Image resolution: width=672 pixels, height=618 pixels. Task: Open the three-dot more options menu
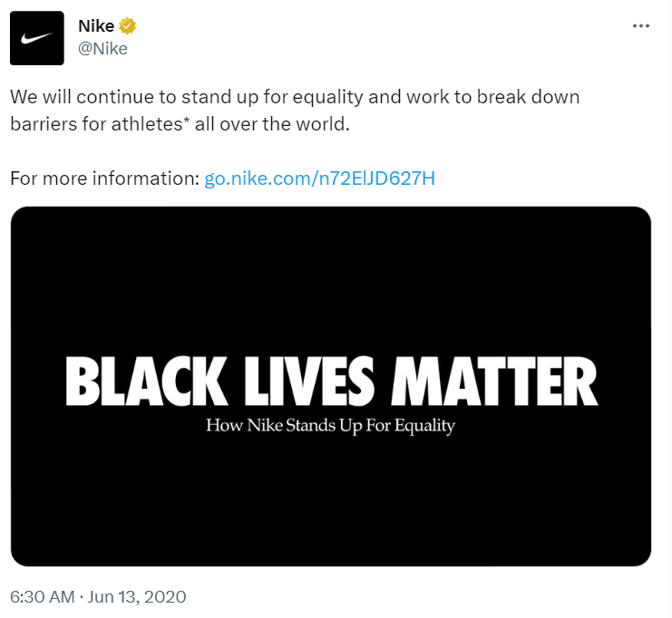pyautogui.click(x=641, y=26)
